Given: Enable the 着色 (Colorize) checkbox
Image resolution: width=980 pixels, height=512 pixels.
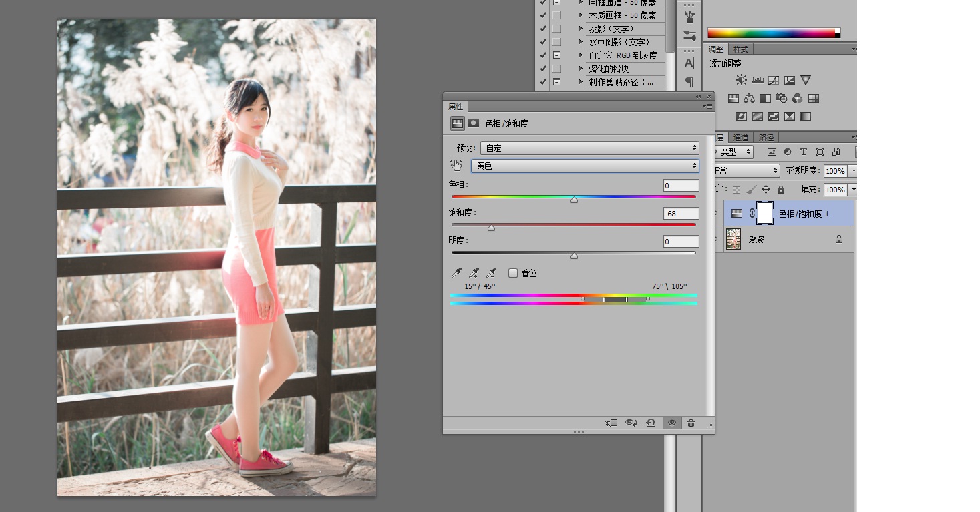Looking at the screenshot, I should [x=513, y=273].
